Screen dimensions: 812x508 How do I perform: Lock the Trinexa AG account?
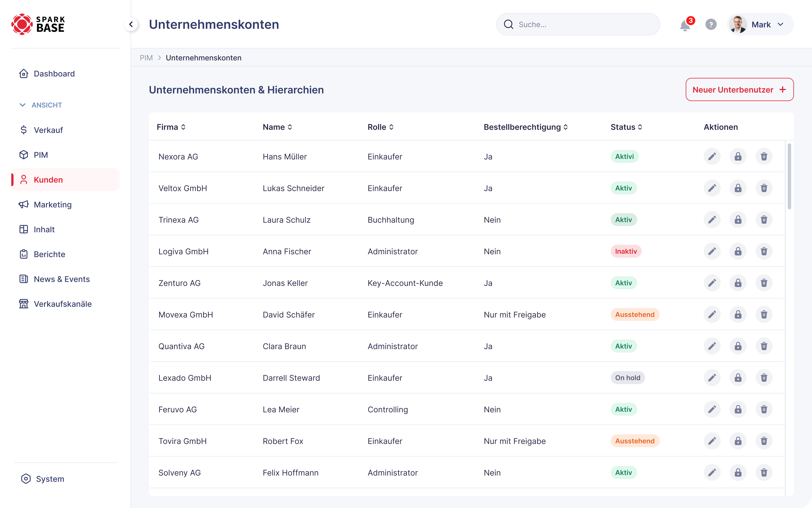tap(738, 220)
